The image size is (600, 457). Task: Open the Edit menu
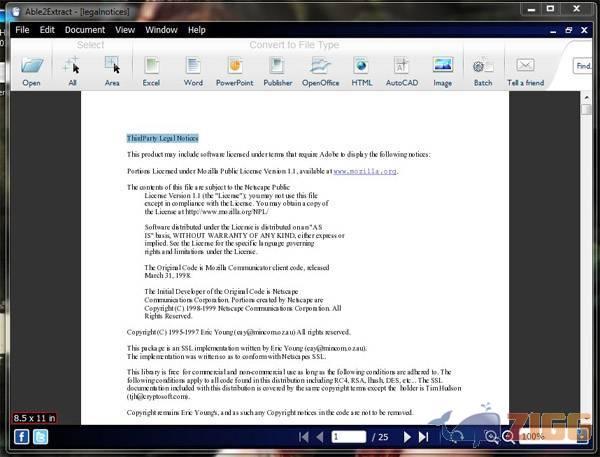point(47,30)
